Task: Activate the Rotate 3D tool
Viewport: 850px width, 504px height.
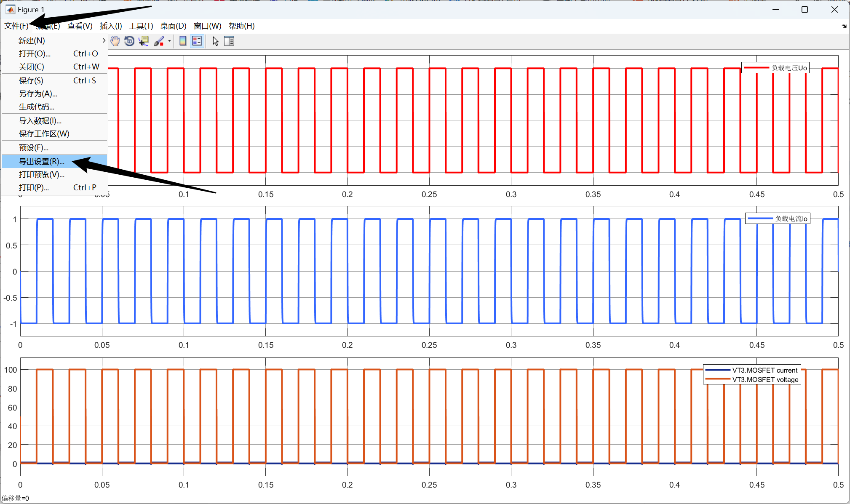Action: coord(129,41)
